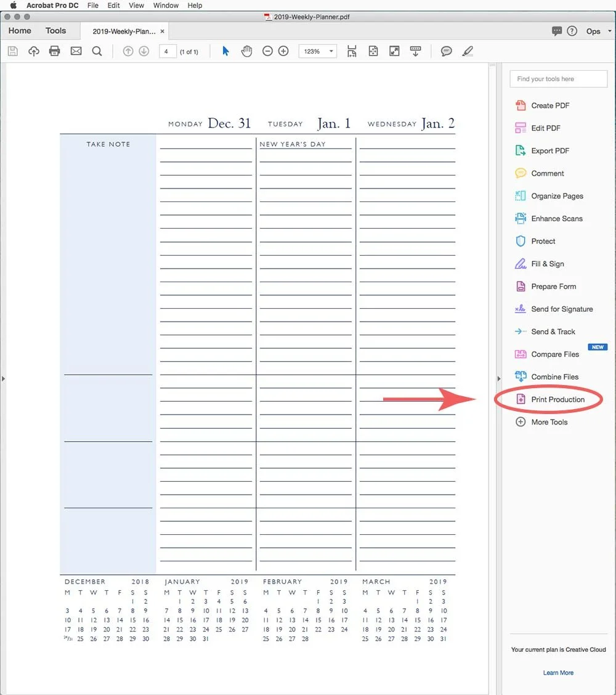Select the pointer selection tool
The height and width of the screenshot is (695, 616).
coord(225,51)
